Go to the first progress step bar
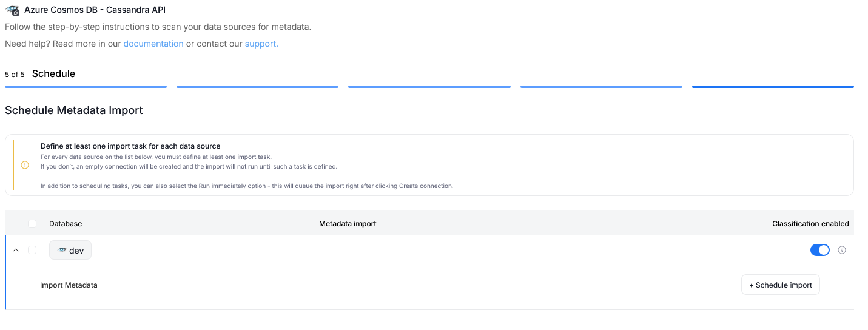 [x=86, y=87]
